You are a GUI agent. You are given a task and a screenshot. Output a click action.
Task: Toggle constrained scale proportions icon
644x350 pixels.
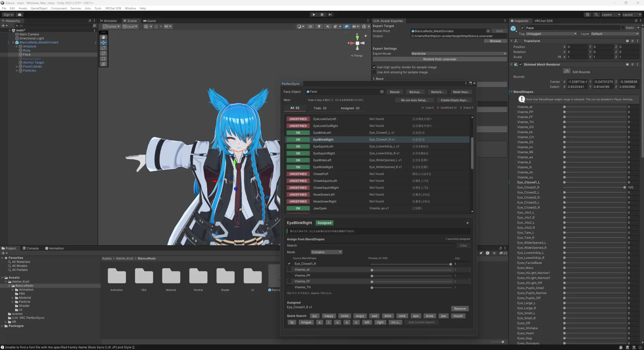[559, 57]
